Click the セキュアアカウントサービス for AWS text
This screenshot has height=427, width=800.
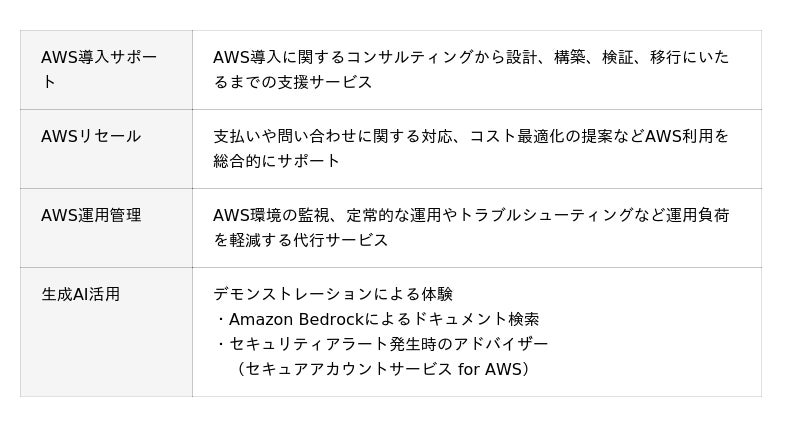383,369
